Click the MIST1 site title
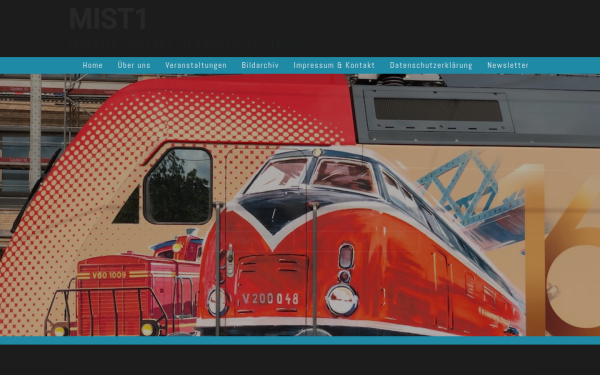The image size is (600, 375). tap(108, 18)
